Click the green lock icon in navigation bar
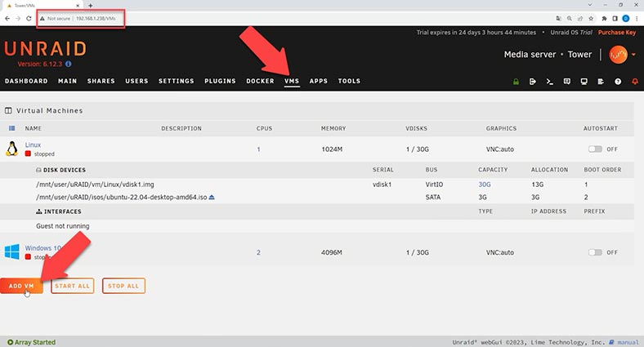Image resolution: width=644 pixels, height=347 pixels. coord(516,82)
